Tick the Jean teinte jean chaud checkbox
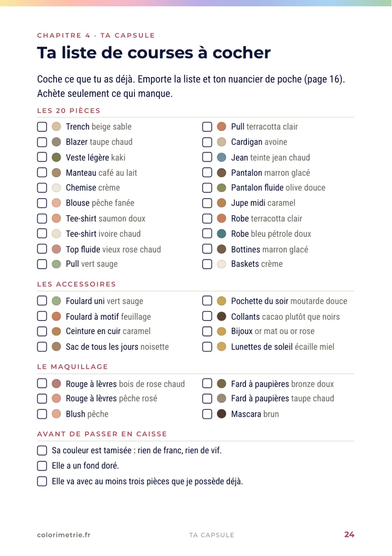The image size is (392, 556). pyautogui.click(x=207, y=157)
